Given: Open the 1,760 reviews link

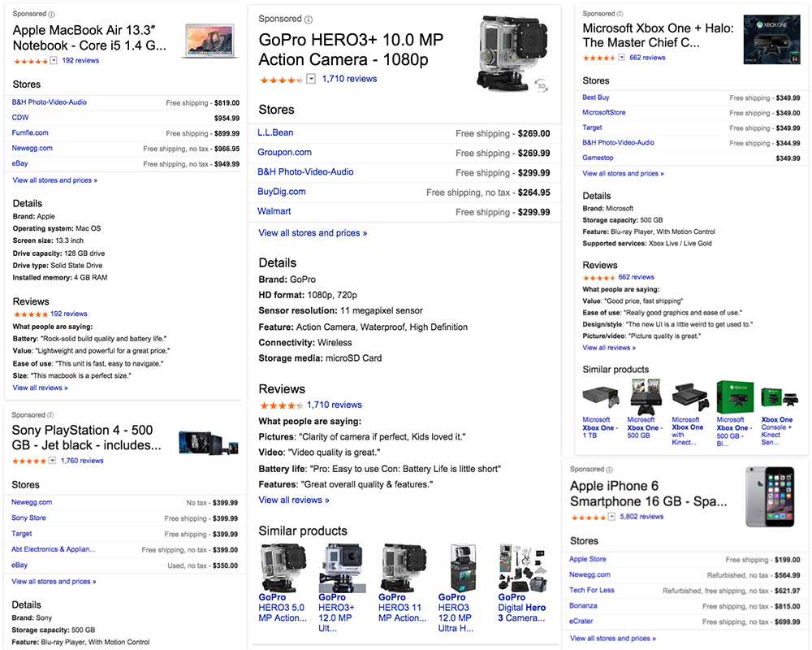Looking at the screenshot, I should click(82, 461).
